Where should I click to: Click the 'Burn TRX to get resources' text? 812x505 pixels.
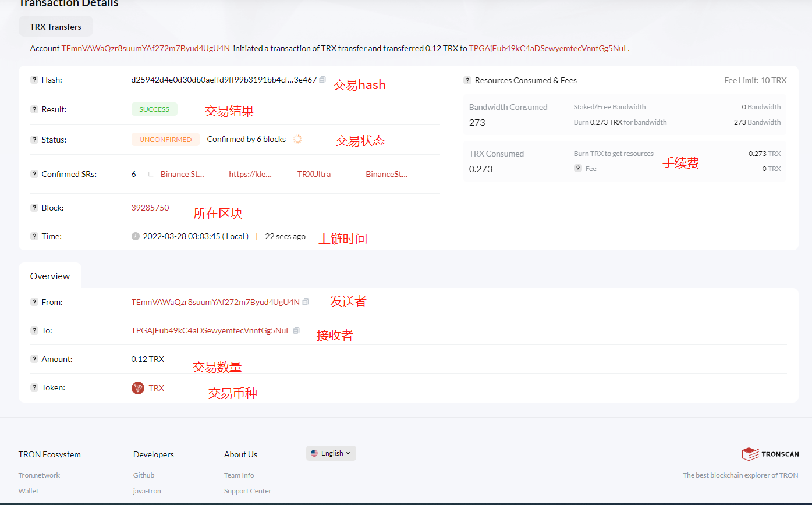(614, 154)
